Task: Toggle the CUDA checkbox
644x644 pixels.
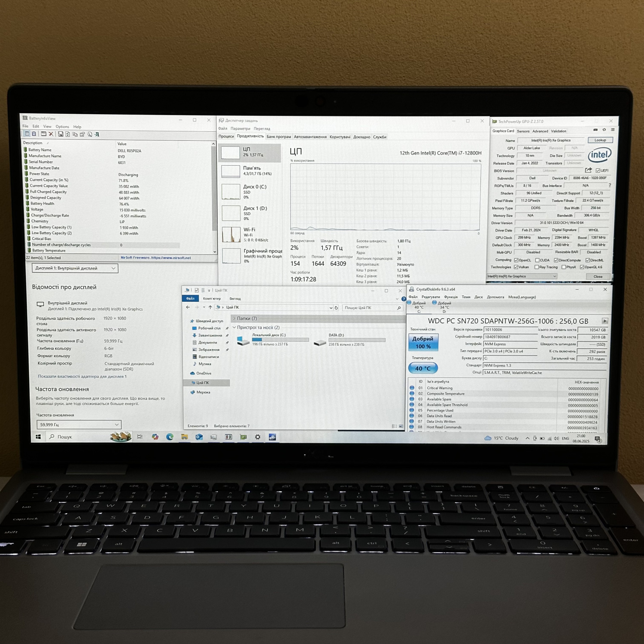Action: [537, 260]
